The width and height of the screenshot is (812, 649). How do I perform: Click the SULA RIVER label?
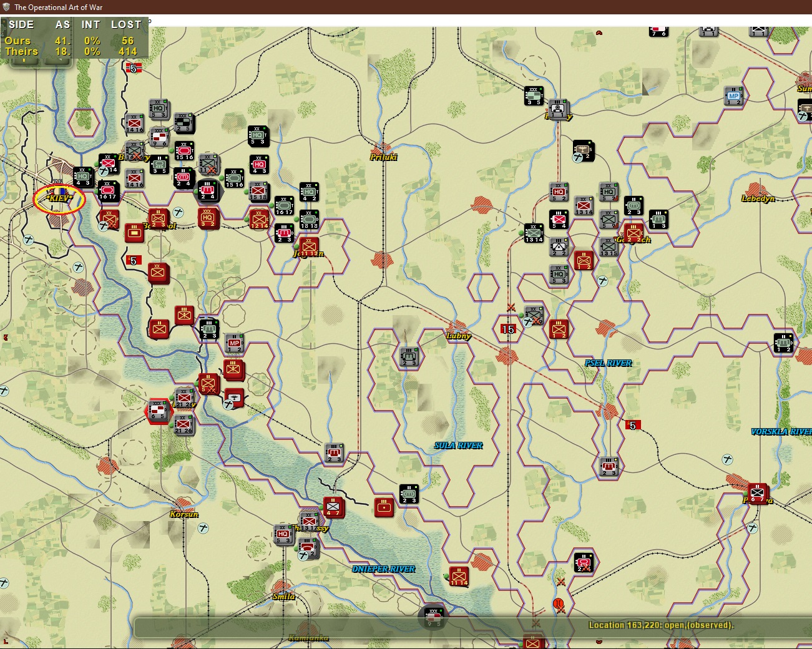(x=459, y=446)
